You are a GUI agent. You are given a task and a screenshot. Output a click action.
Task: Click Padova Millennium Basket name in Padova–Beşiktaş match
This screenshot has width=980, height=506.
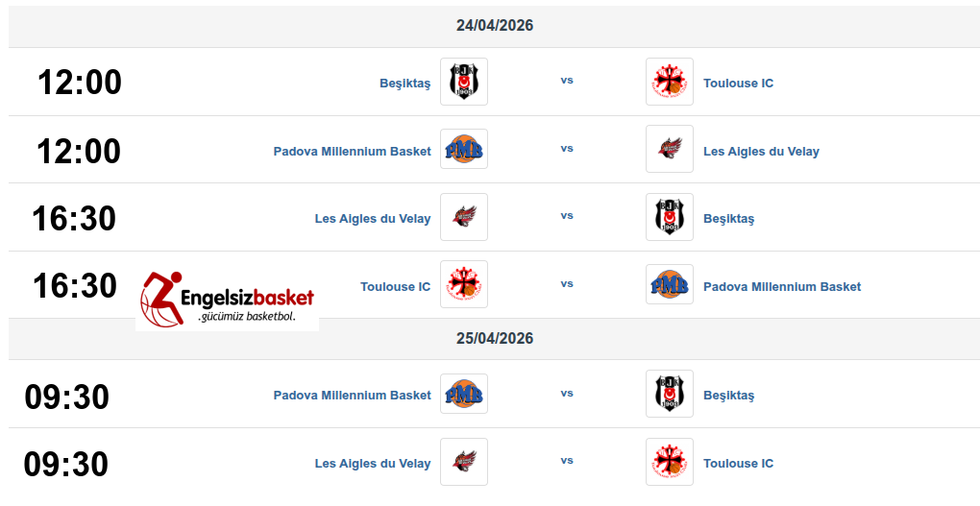pyautogui.click(x=352, y=396)
